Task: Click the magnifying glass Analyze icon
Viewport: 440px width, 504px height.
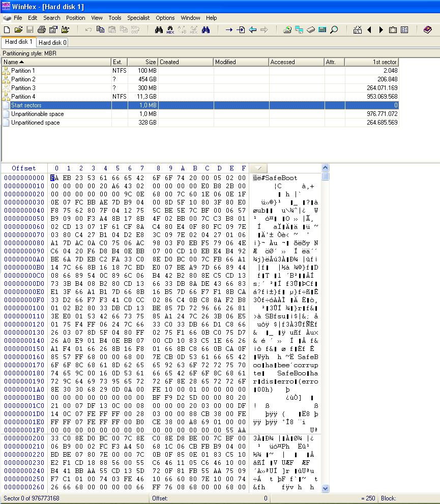Action: coord(334,30)
